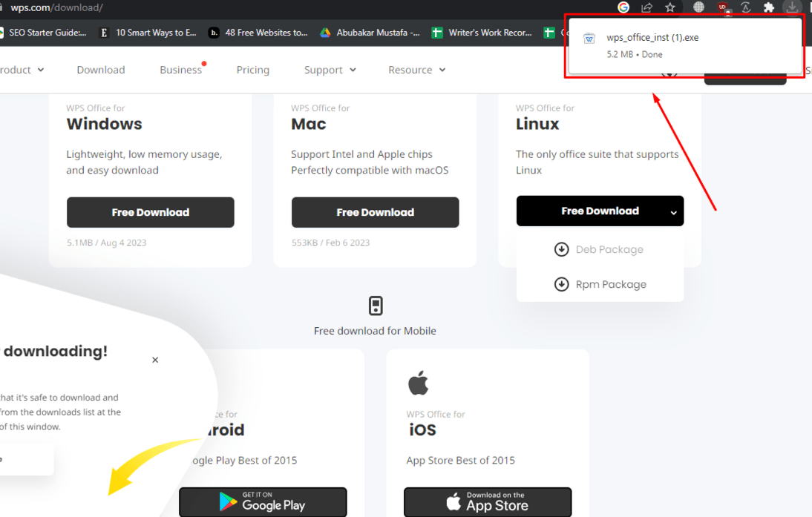
Task: Open the Download menu item
Action: coord(101,69)
